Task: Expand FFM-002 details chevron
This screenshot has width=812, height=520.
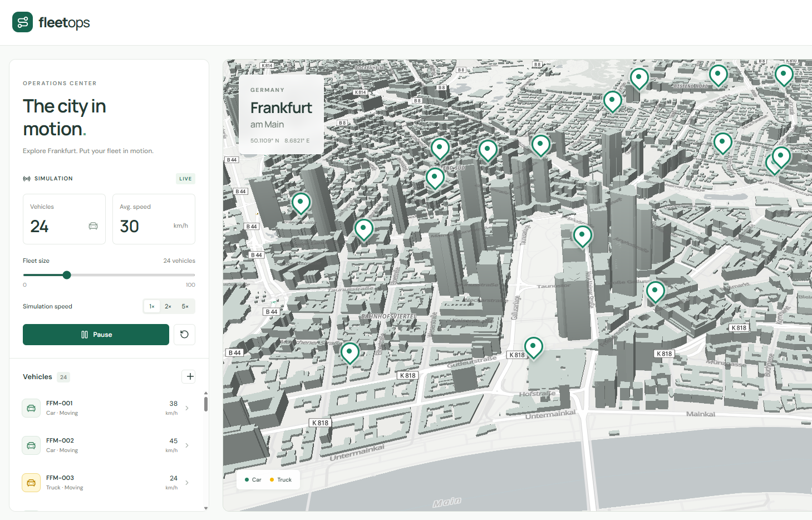Action: [x=187, y=445]
